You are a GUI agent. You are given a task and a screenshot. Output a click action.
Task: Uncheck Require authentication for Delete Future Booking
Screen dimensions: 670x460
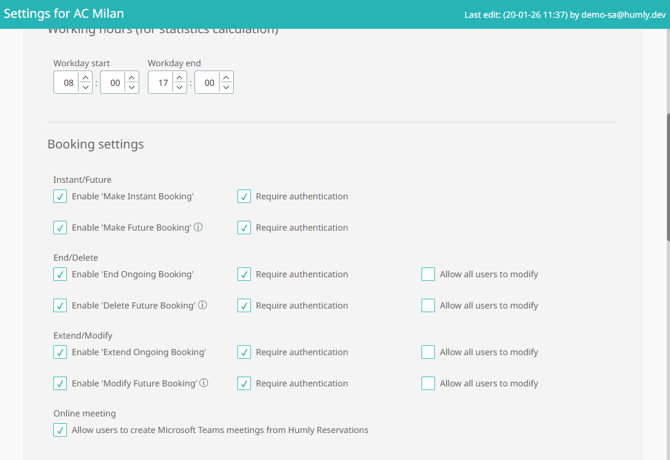244,306
